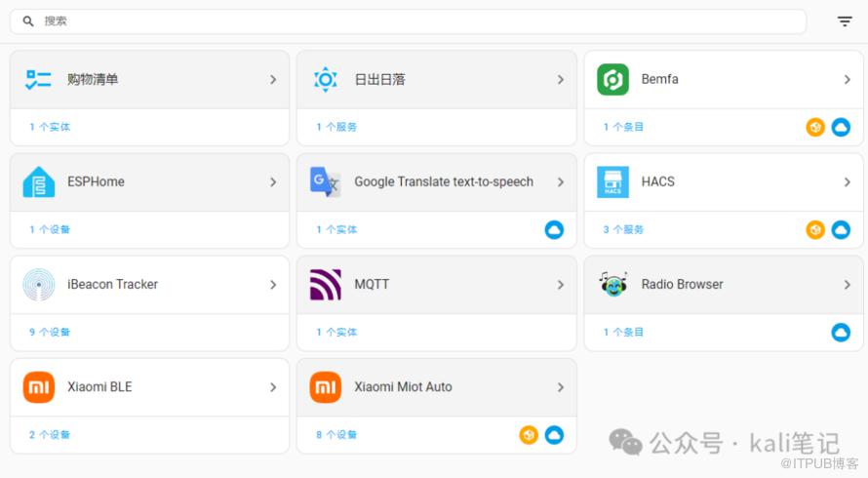
Task: Open 1 个设备 link under ESPHome
Action: [x=50, y=229]
